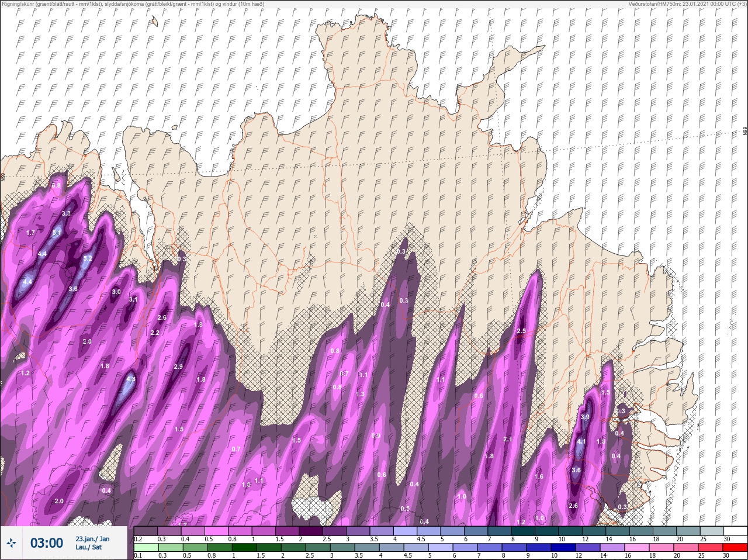Click the 2.9 precipitation value on the map
The width and height of the screenshot is (748, 560).
(179, 367)
